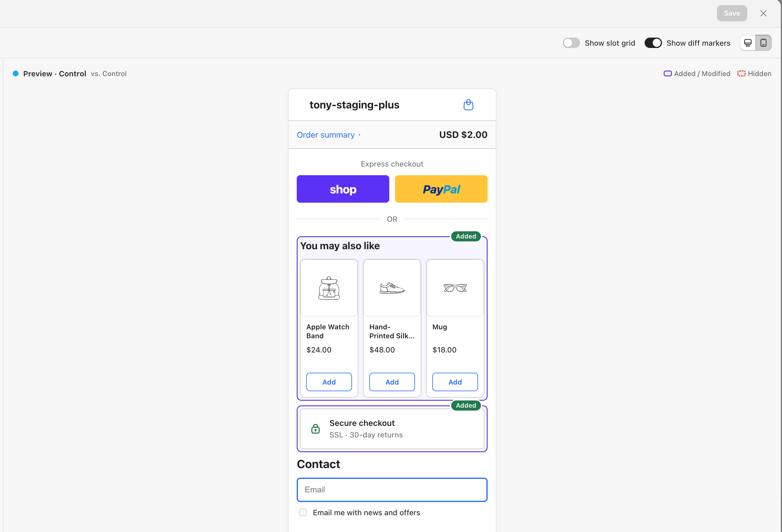Click the Save button
This screenshot has width=782, height=532.
tap(732, 14)
